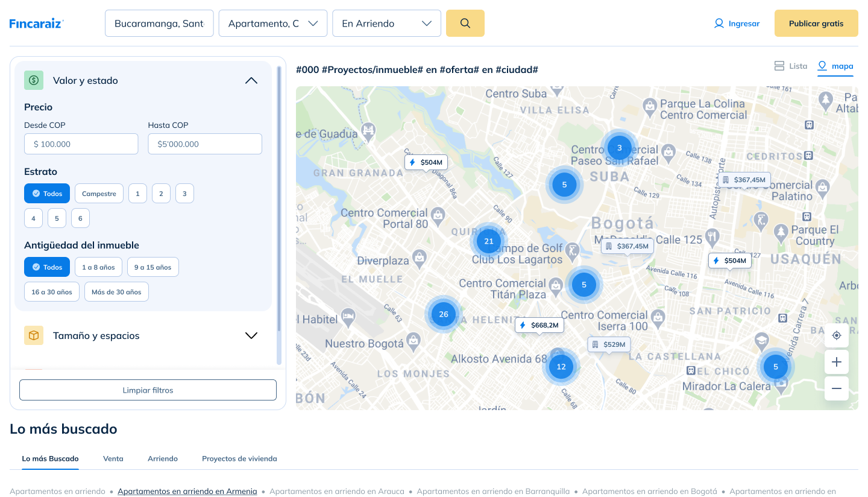This screenshot has width=868, height=497.
Task: Click the yellow search magnifier button
Action: 465,24
